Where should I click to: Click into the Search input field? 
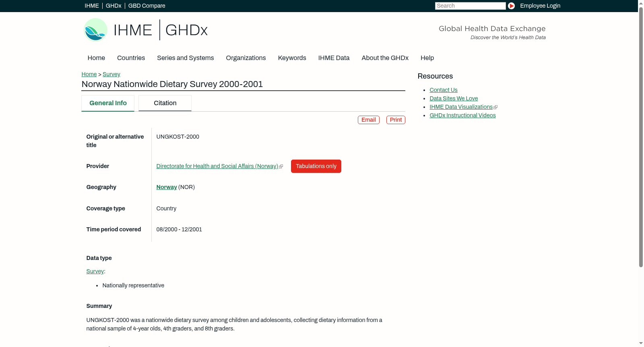470,6
